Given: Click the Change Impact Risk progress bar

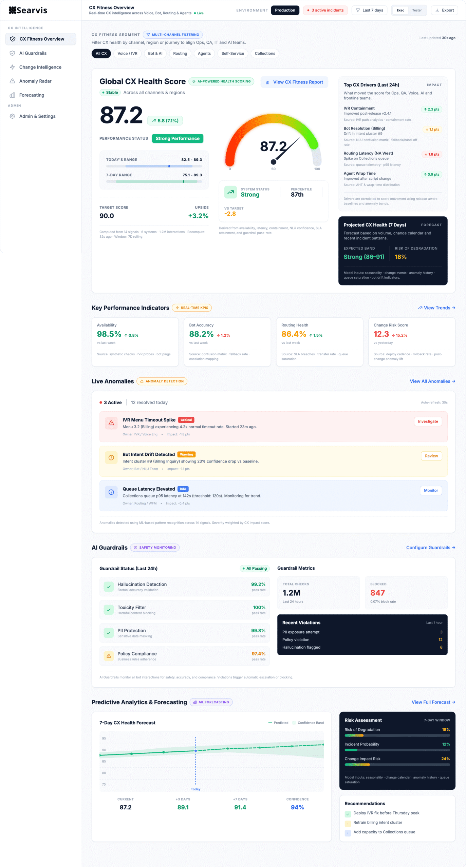Looking at the screenshot, I should click(x=397, y=765).
